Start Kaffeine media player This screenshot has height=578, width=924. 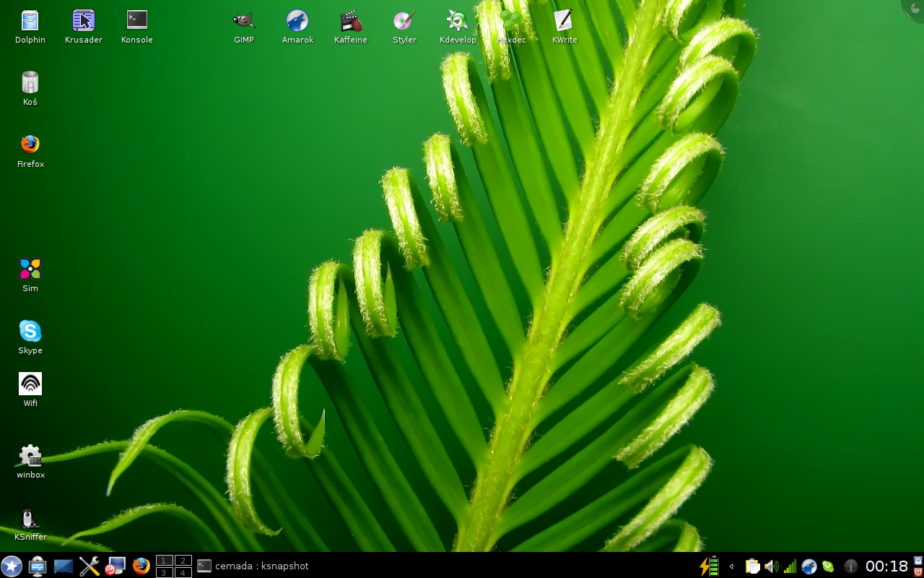click(x=351, y=21)
